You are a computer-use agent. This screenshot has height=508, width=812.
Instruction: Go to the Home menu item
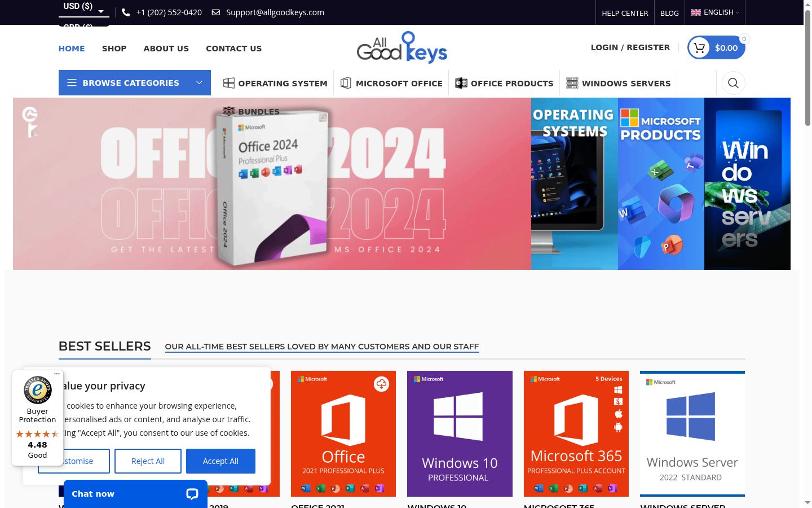(x=72, y=49)
